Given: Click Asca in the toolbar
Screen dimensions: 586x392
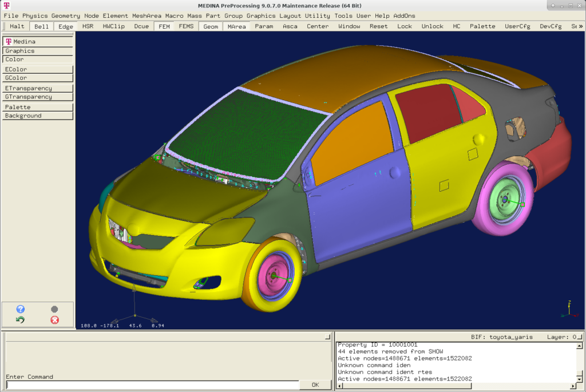Looking at the screenshot, I should 290,26.
